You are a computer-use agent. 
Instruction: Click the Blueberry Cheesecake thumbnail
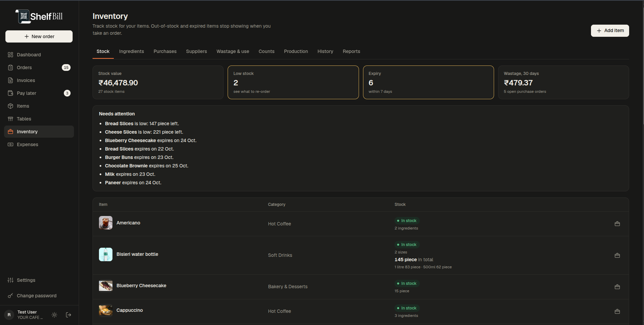(x=106, y=286)
